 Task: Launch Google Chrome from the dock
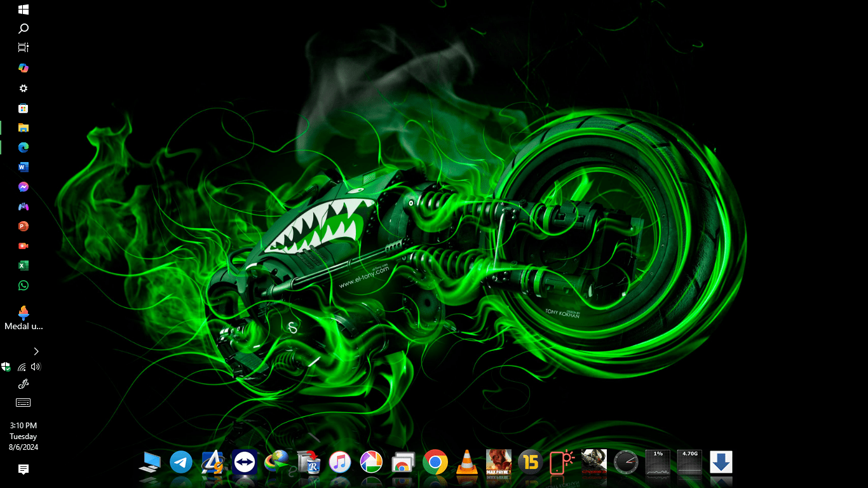[435, 462]
